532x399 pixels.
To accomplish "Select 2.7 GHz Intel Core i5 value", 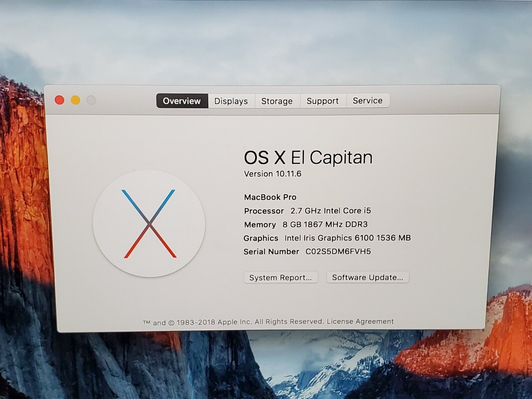I will coord(331,210).
